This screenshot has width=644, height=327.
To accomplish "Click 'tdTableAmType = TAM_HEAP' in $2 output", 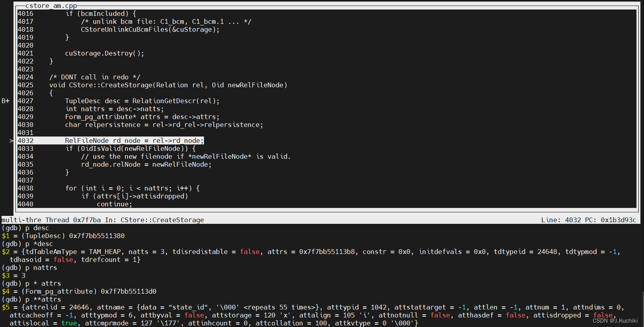I will (73, 252).
